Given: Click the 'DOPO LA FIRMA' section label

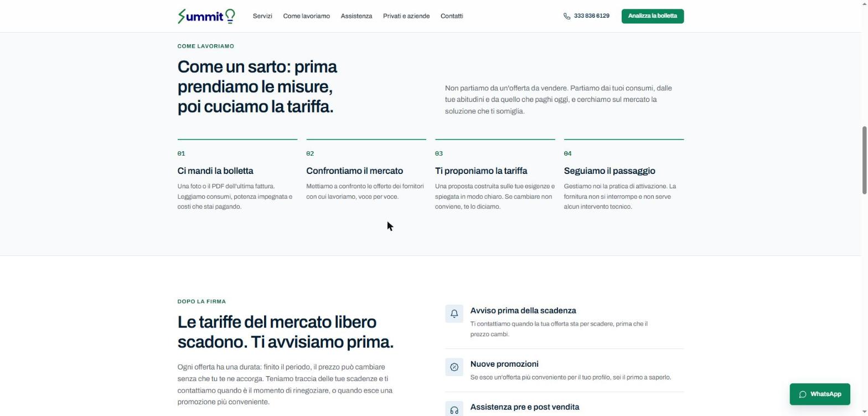Looking at the screenshot, I should click(x=201, y=302).
